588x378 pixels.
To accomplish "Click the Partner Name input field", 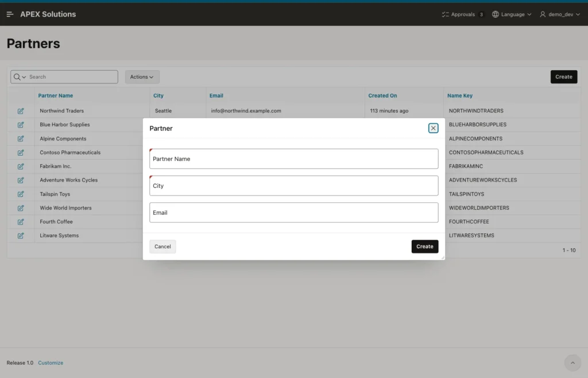I will point(293,159).
